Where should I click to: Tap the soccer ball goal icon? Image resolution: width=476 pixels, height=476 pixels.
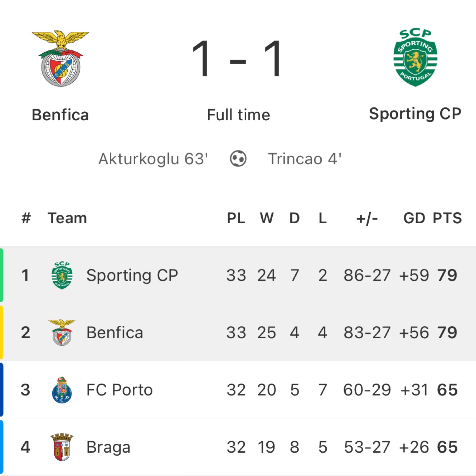tap(238, 159)
